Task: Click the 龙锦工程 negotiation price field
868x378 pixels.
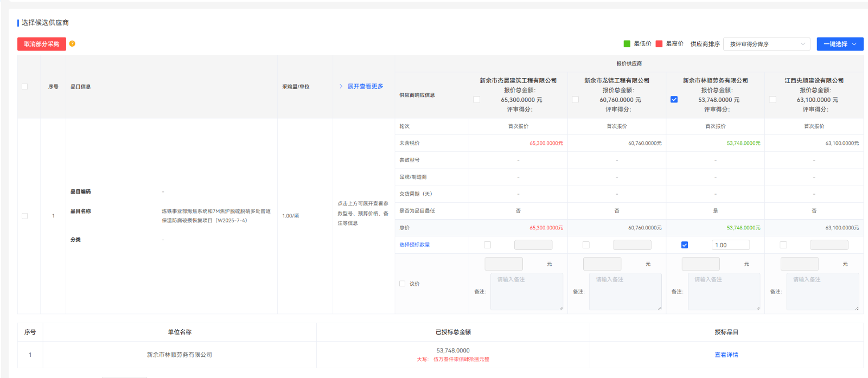Action: [602, 264]
